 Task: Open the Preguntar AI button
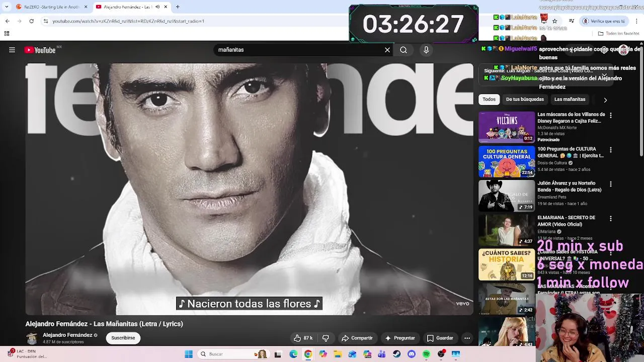tap(400, 338)
